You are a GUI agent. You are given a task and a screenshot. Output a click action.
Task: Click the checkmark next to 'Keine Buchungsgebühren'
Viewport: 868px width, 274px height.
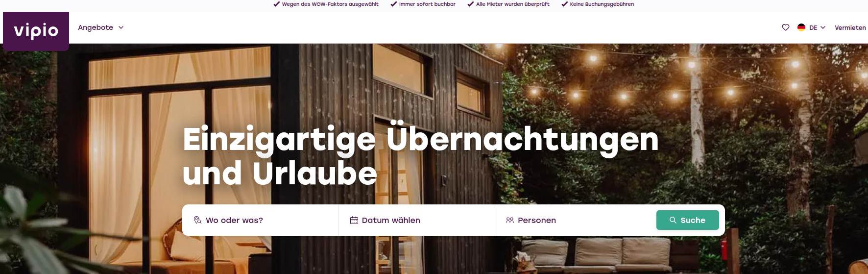click(x=564, y=4)
